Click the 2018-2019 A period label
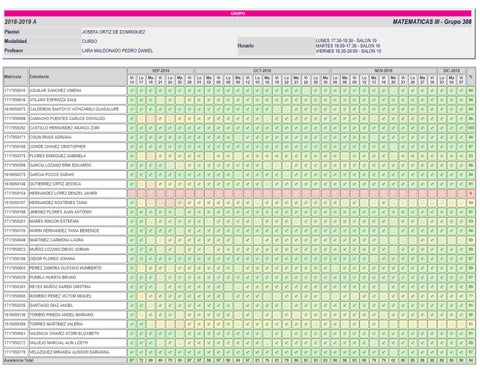This screenshot has width=480, height=371. click(20, 22)
